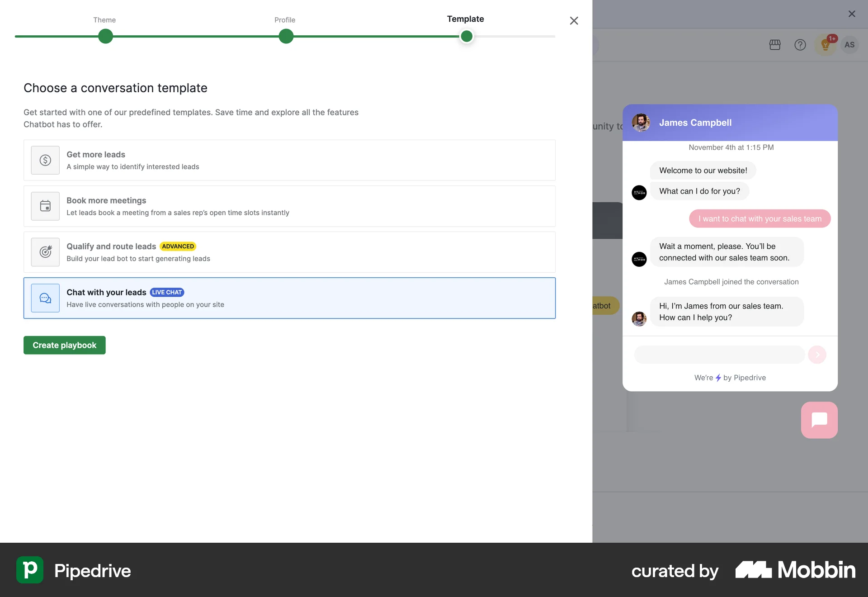This screenshot has height=597, width=868.
Task: Select the Qualify and route leads template
Action: coord(289,252)
